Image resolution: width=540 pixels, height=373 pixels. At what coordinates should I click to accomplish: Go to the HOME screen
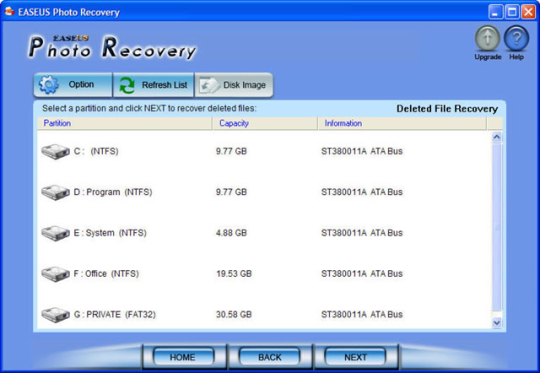(183, 357)
